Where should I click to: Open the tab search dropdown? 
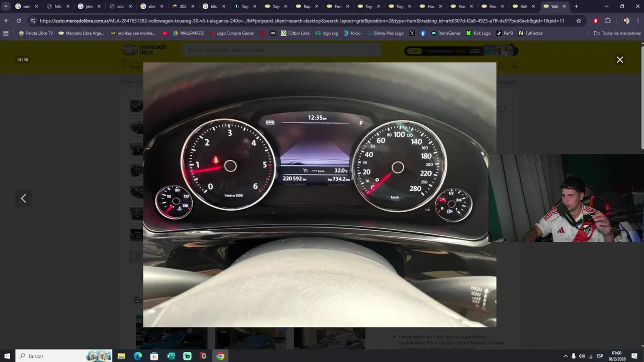pyautogui.click(x=6, y=7)
